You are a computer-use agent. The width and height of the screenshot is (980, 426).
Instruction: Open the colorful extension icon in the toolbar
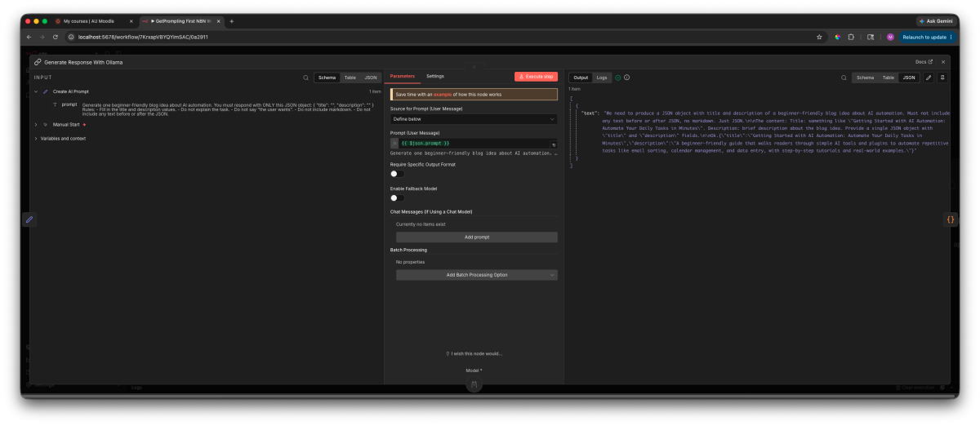[x=838, y=37]
